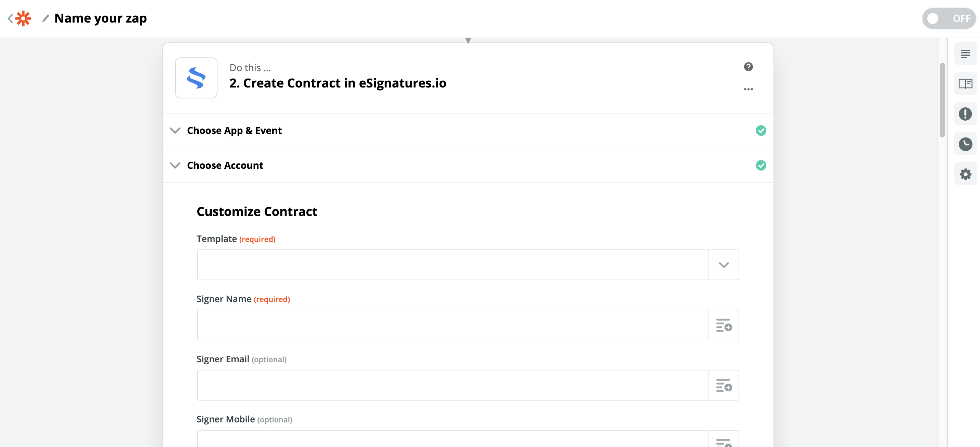Open the help icon on the eSignatures step
The image size is (980, 447).
point(748,67)
